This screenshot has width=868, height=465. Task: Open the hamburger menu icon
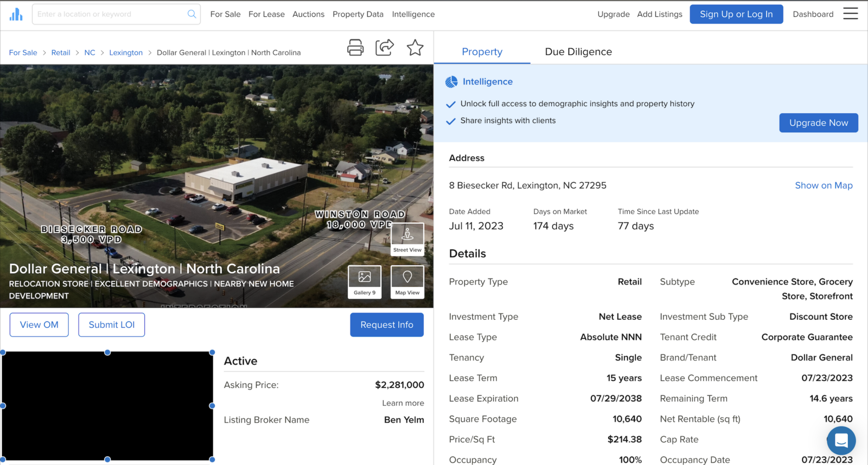tap(850, 14)
